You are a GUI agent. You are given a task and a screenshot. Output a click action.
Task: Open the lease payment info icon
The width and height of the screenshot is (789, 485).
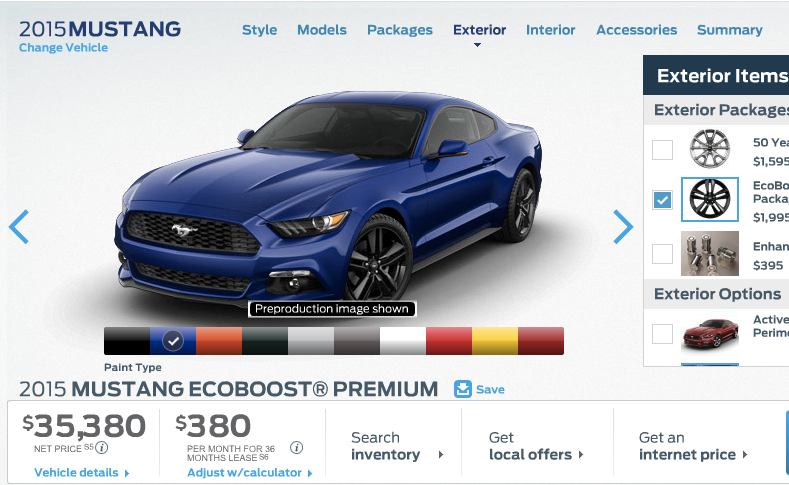pyautogui.click(x=296, y=447)
